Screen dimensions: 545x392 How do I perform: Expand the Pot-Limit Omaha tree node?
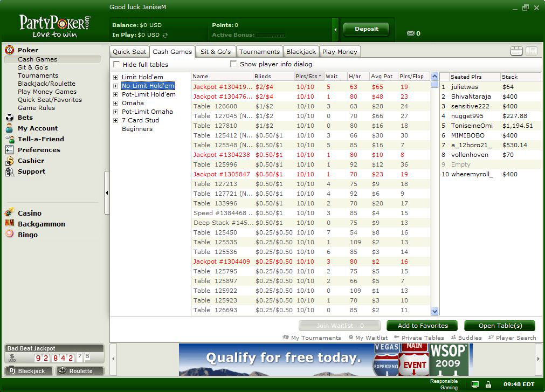pos(116,112)
